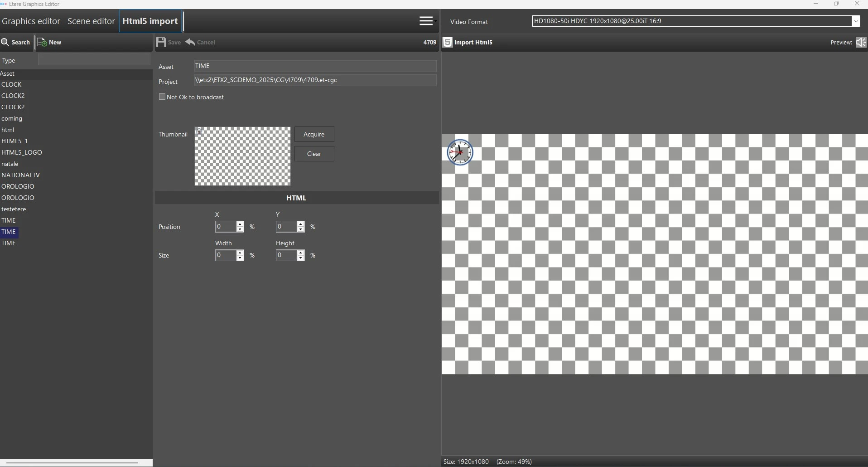This screenshot has height=467, width=868.
Task: Click the Clear thumbnail button
Action: pyautogui.click(x=314, y=154)
